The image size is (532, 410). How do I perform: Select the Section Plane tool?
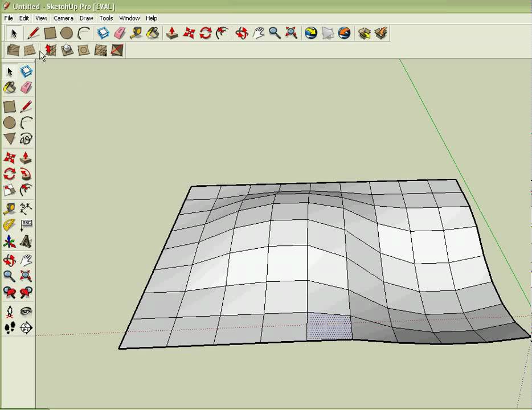tap(26, 328)
